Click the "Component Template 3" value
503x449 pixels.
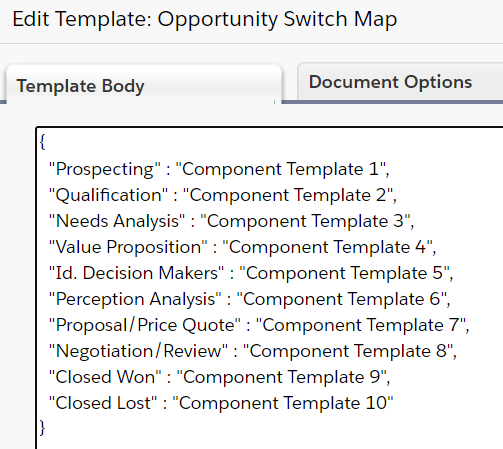tap(305, 221)
